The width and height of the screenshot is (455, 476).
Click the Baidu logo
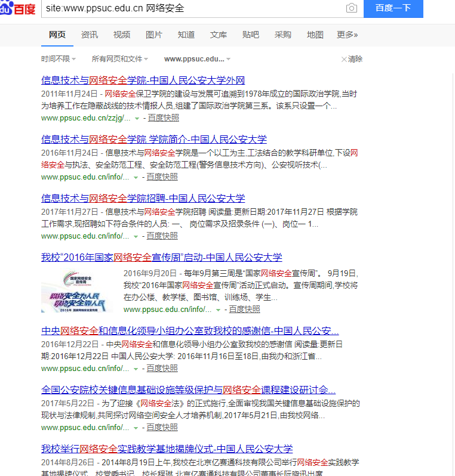(18, 8)
